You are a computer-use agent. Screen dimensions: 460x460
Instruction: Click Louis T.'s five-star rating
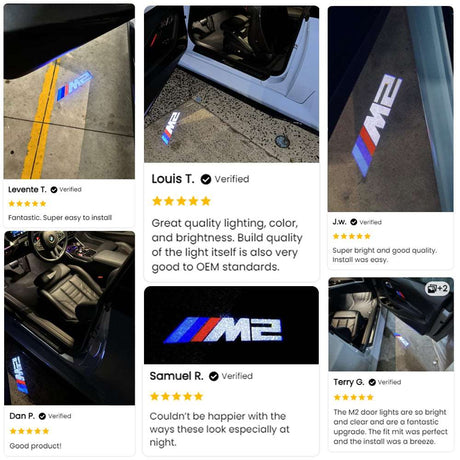181,201
